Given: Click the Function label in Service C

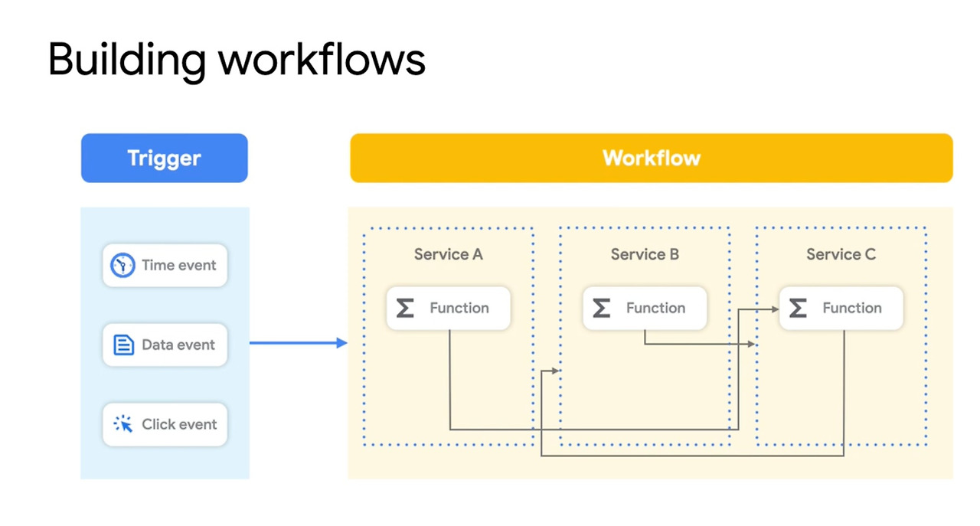Looking at the screenshot, I should tap(852, 309).
